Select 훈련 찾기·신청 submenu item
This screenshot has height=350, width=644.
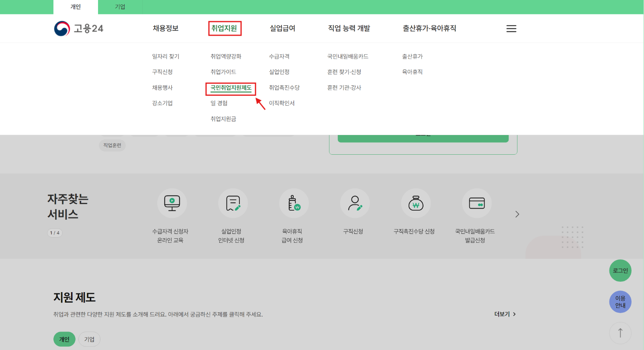(x=344, y=72)
